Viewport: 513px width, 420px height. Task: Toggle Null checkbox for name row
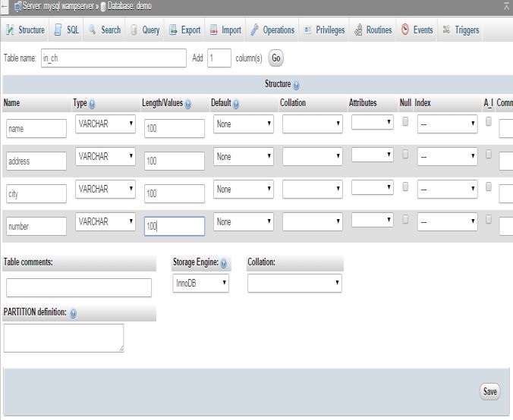click(405, 121)
